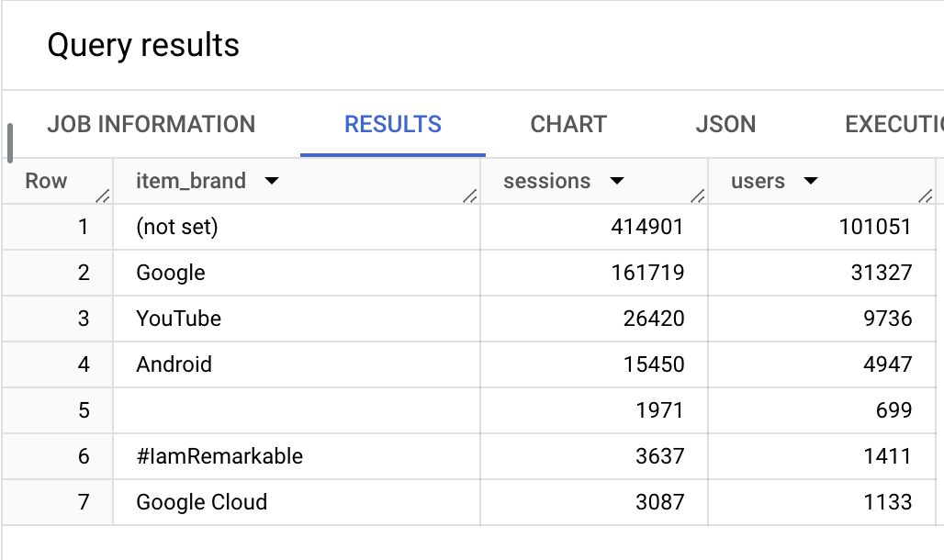The width and height of the screenshot is (944, 560).
Task: Click the Query results heading
Action: pyautogui.click(x=143, y=46)
